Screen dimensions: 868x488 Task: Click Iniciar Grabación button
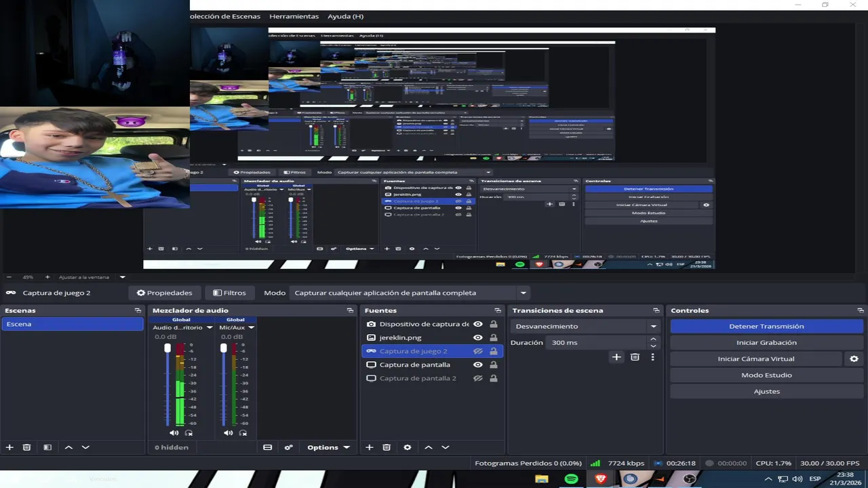tap(766, 342)
